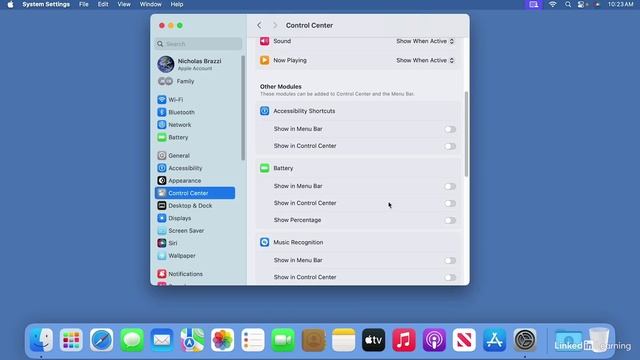640x360 pixels.
Task: Open Photos from the Dock
Action: click(222, 340)
